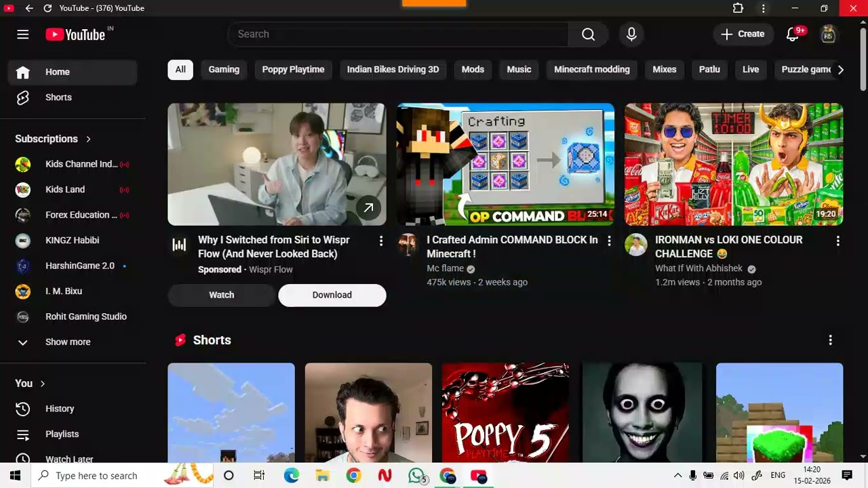Open History in the sidebar
Image resolution: width=868 pixels, height=488 pixels.
pyautogui.click(x=73, y=409)
